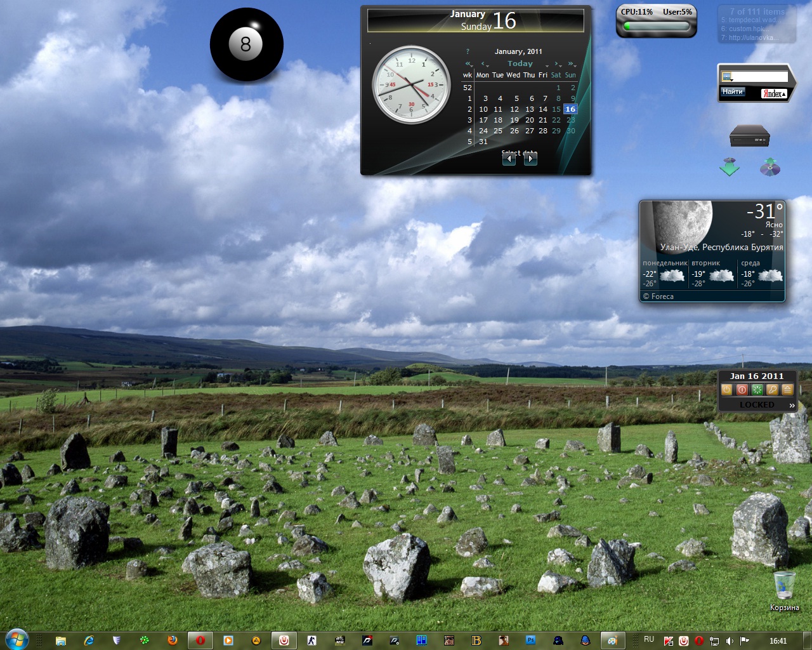Open the Recycle Bin (Корзина) on desktop
The height and width of the screenshot is (650, 812).
(x=784, y=587)
